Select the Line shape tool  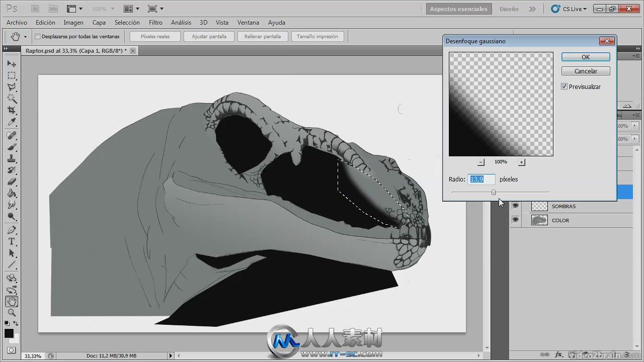pos(12,265)
